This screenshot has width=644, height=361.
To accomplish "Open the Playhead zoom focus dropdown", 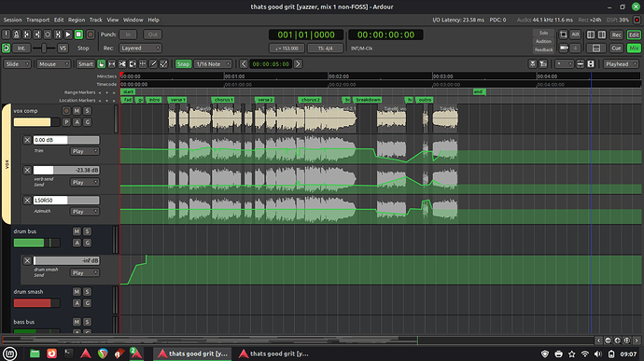I will pyautogui.click(x=621, y=64).
